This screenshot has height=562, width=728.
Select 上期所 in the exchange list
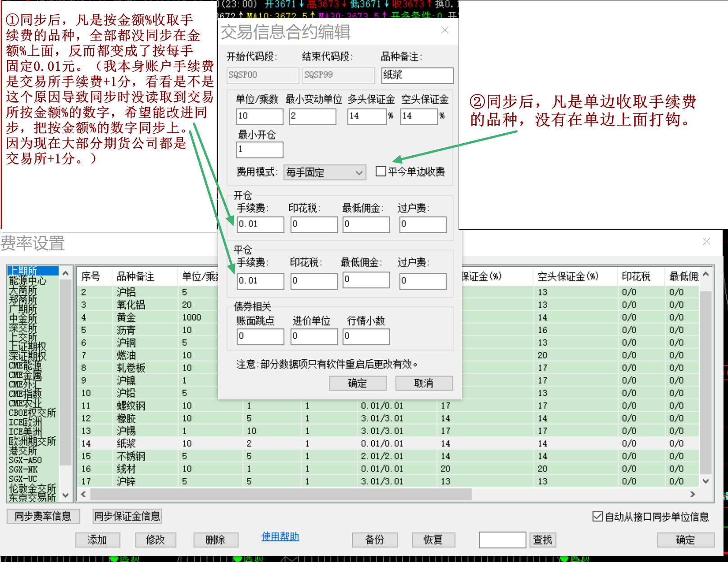[33, 271]
